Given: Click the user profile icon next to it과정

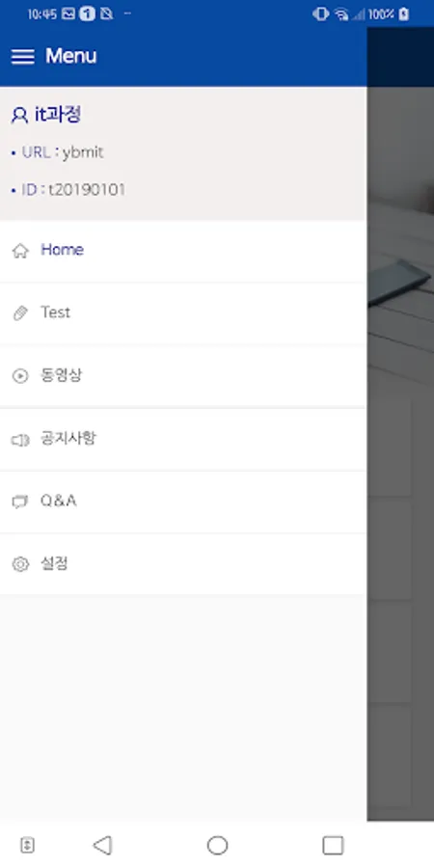Looking at the screenshot, I should 19,116.
